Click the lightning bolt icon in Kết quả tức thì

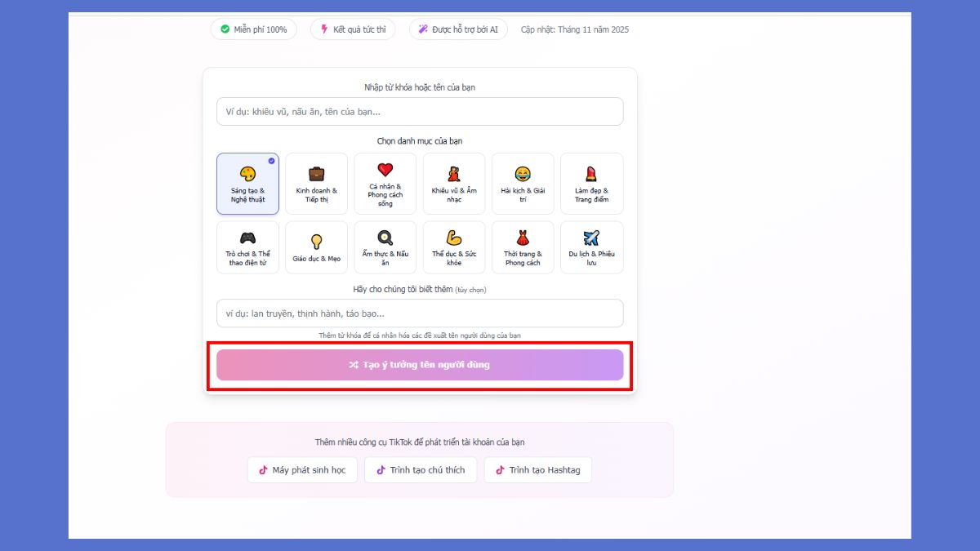coord(324,29)
